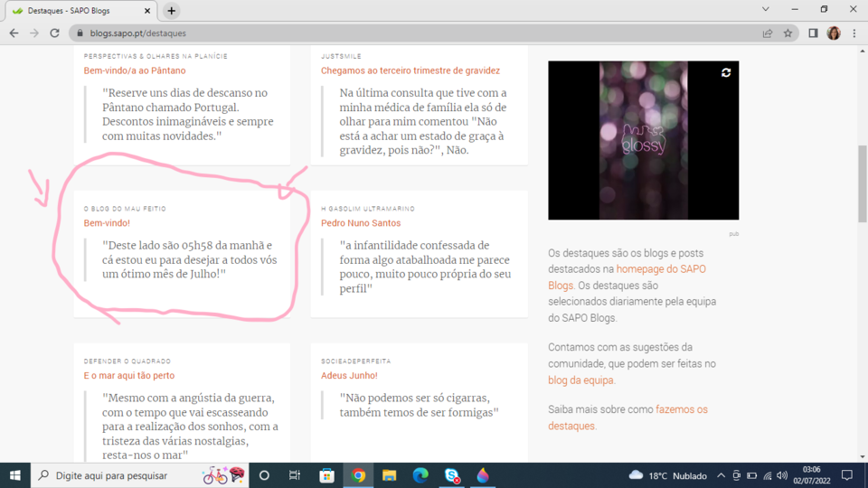Image resolution: width=868 pixels, height=488 pixels.
Task: Click SOCIEADEPERFEITA blog name
Action: [x=356, y=361]
